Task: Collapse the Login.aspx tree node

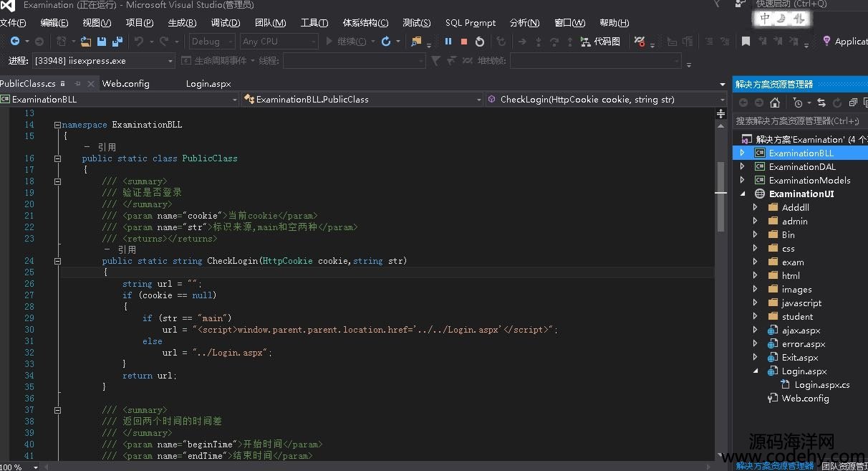Action: pyautogui.click(x=755, y=371)
